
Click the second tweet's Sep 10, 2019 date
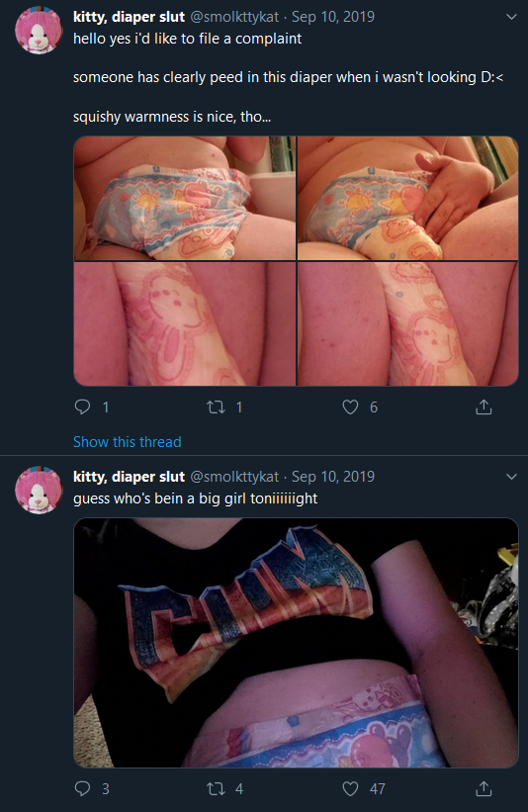click(x=333, y=477)
